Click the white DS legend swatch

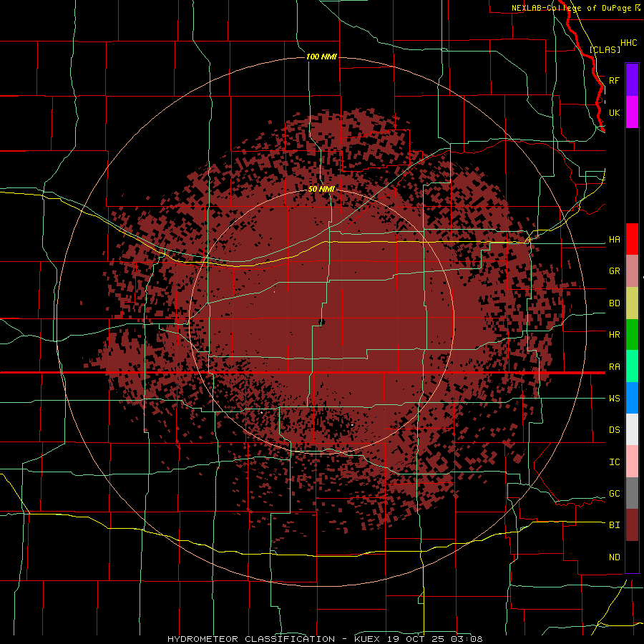(632, 429)
